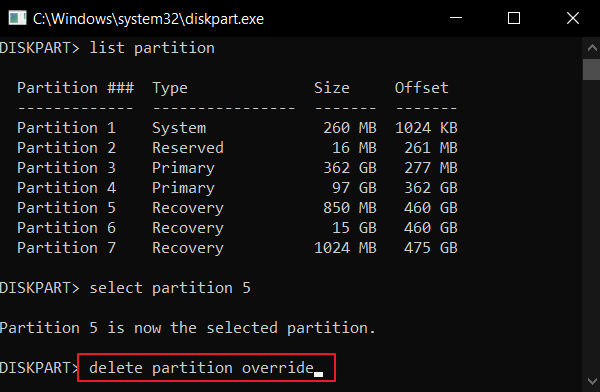This screenshot has height=392, width=600.
Task: Click 'Partition 5 is now the selected partition.' message
Action: (188, 328)
